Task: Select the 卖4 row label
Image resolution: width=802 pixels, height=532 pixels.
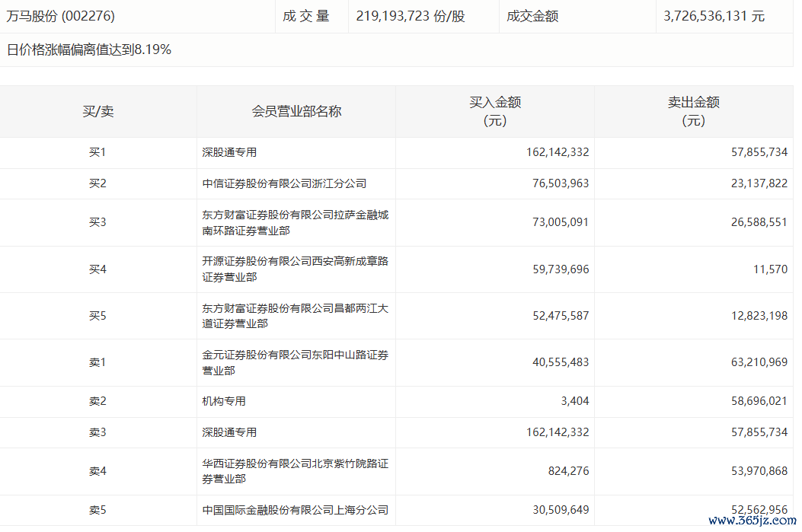Action: click(97, 471)
